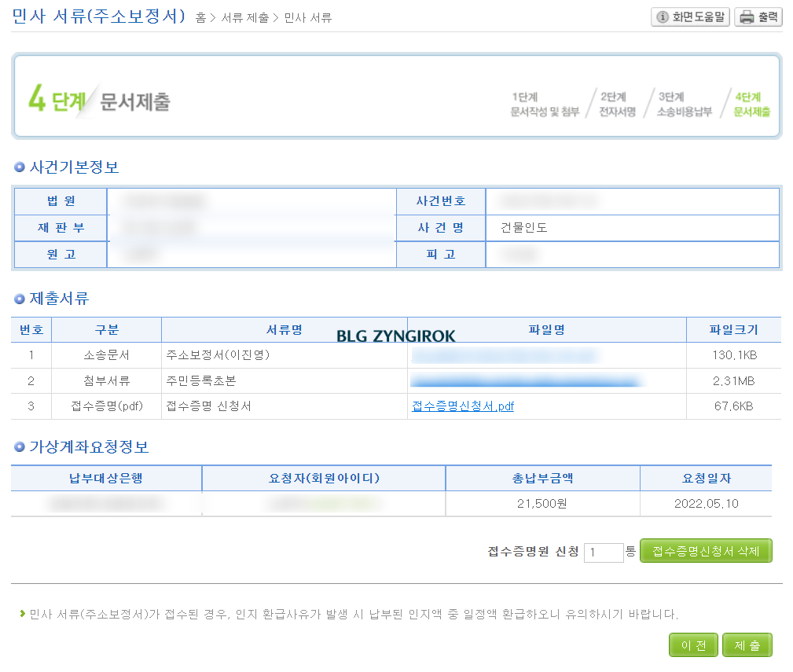Click the 가상계좌요청정보 section heading
Image resolution: width=793 pixels, height=672 pixels.
pyautogui.click(x=89, y=447)
